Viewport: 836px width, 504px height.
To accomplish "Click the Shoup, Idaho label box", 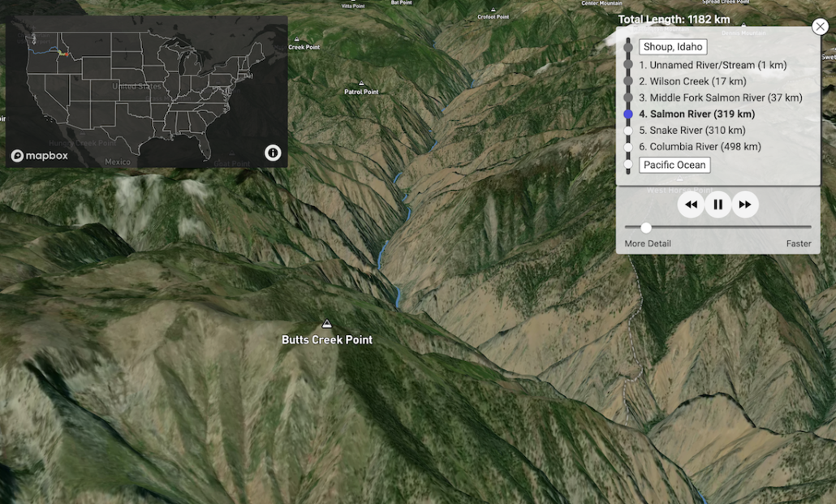I will (674, 46).
